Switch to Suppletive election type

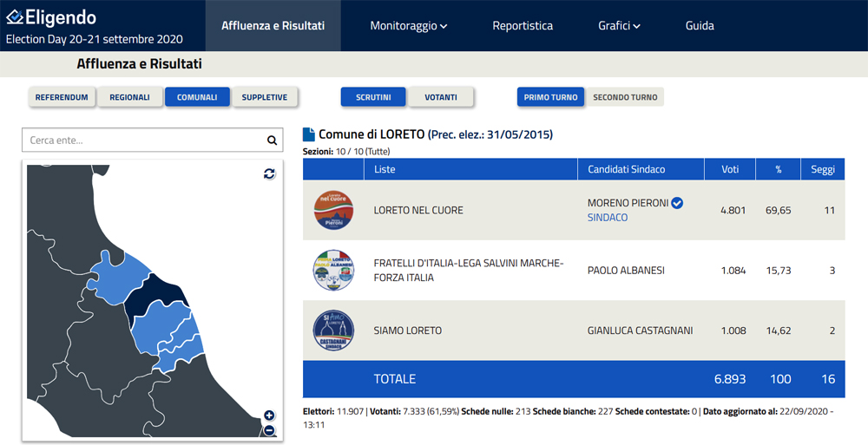(x=265, y=97)
